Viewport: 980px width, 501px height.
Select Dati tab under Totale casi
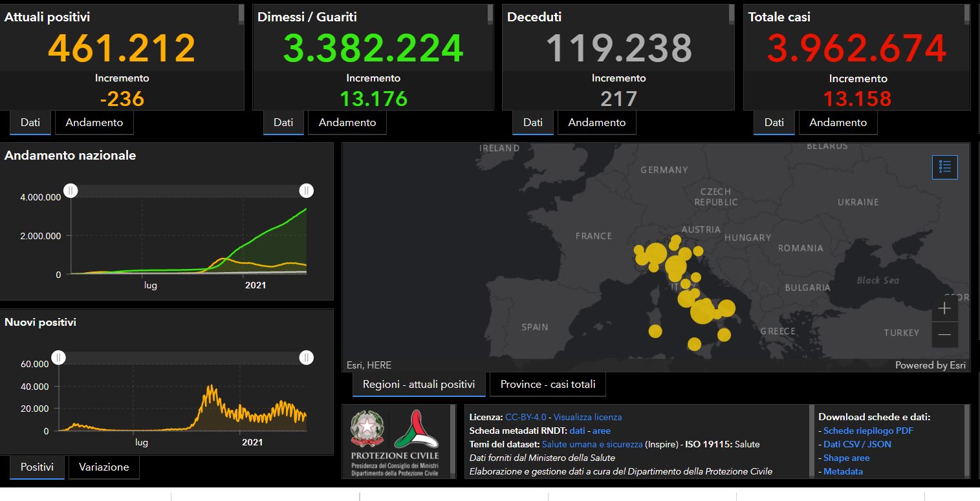(x=774, y=122)
